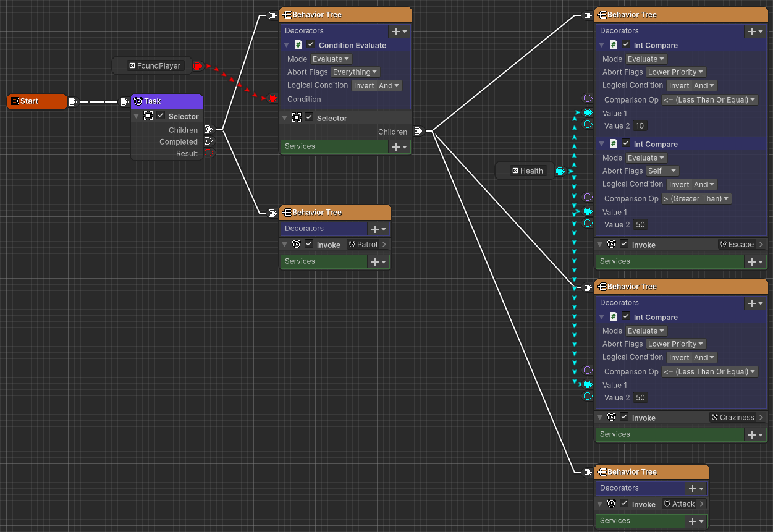Select the Start node header
Viewport: 773px width, 532px height.
point(36,101)
